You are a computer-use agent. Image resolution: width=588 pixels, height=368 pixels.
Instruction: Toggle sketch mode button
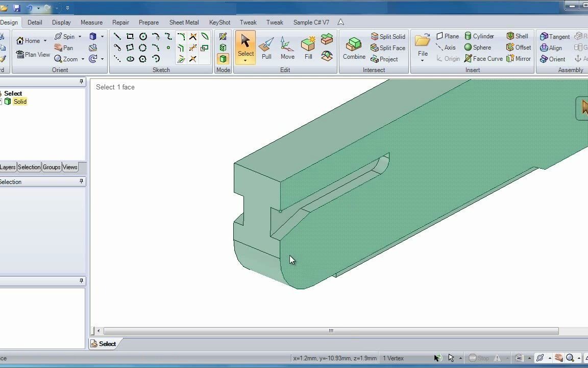223,36
